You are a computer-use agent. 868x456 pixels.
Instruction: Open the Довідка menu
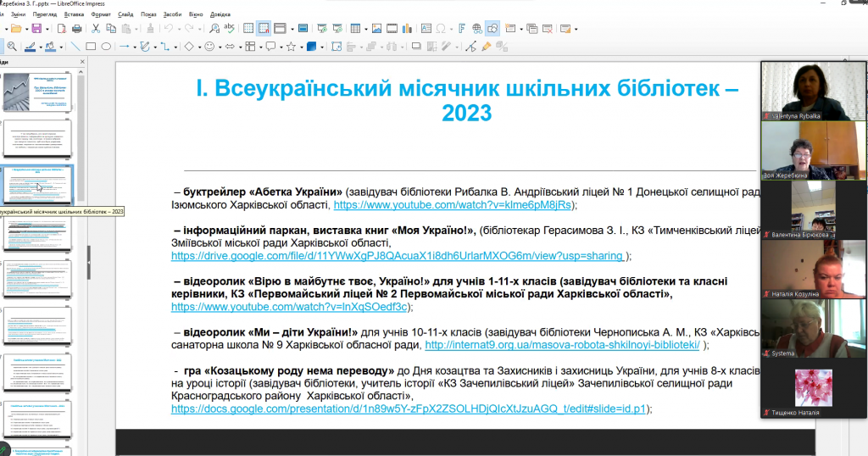click(220, 14)
